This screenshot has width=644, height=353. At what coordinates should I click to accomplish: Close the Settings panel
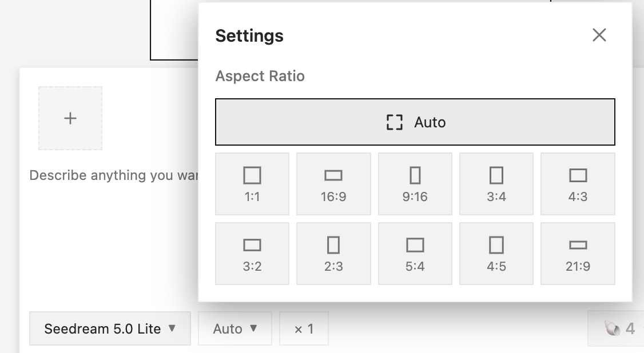[599, 35]
